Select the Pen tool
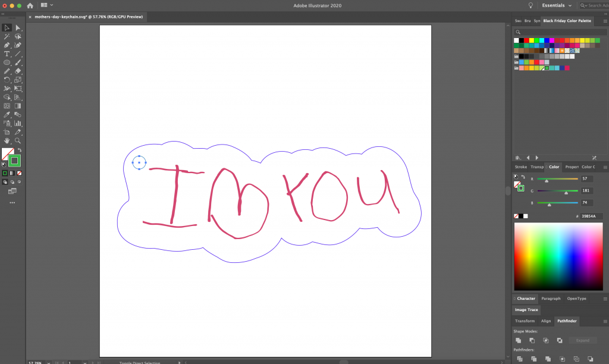Image resolution: width=609 pixels, height=364 pixels. point(7,45)
